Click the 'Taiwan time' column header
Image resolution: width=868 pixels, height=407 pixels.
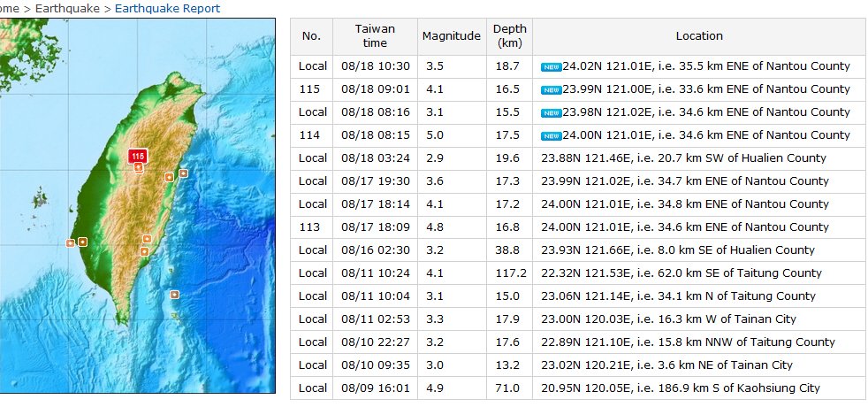(375, 36)
